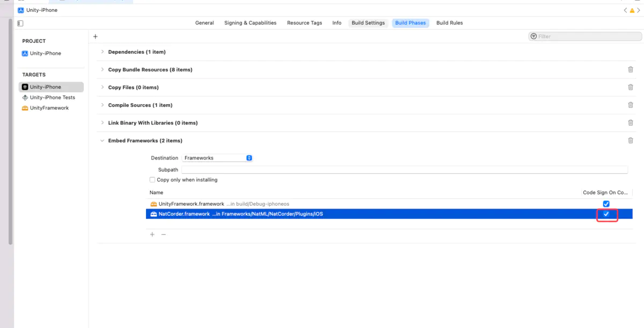Click the Unity-iPhone project icon in breadcrumb
Viewport: 644px width, 328px height.
click(x=21, y=10)
